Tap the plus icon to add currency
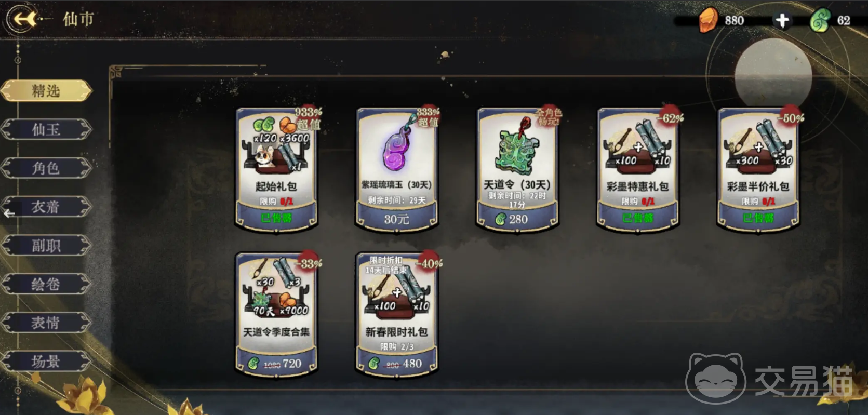Image resolution: width=868 pixels, height=415 pixels. coord(782,21)
